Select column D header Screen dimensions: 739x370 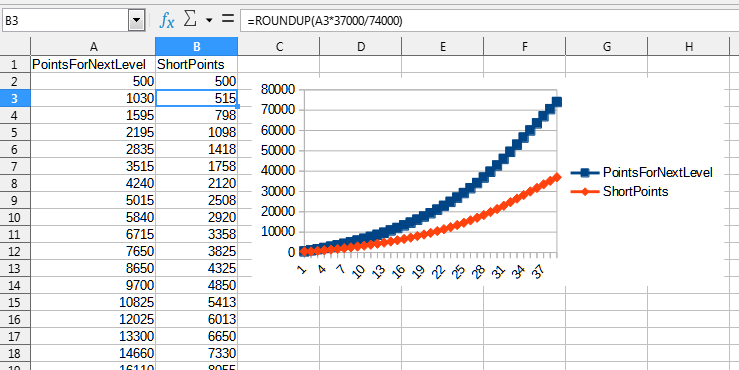pos(361,46)
